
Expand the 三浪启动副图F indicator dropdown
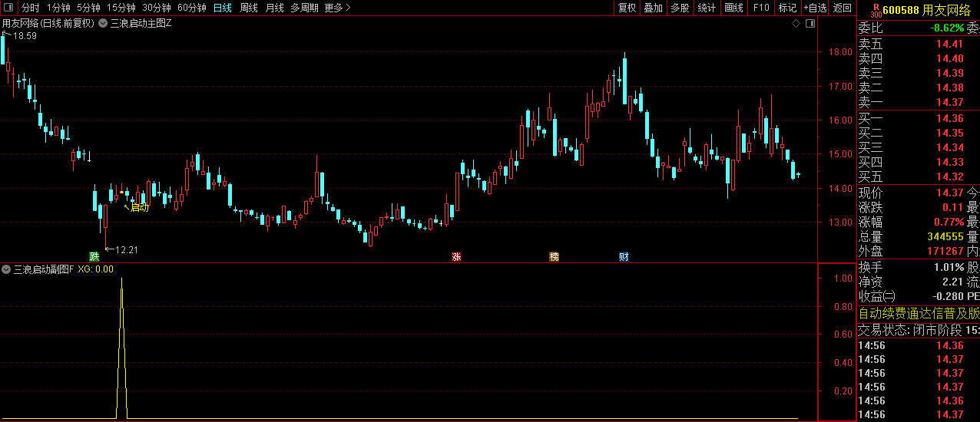click(6, 269)
